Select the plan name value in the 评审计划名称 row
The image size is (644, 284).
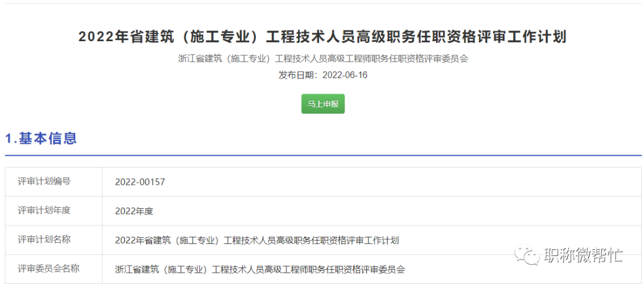(x=257, y=240)
